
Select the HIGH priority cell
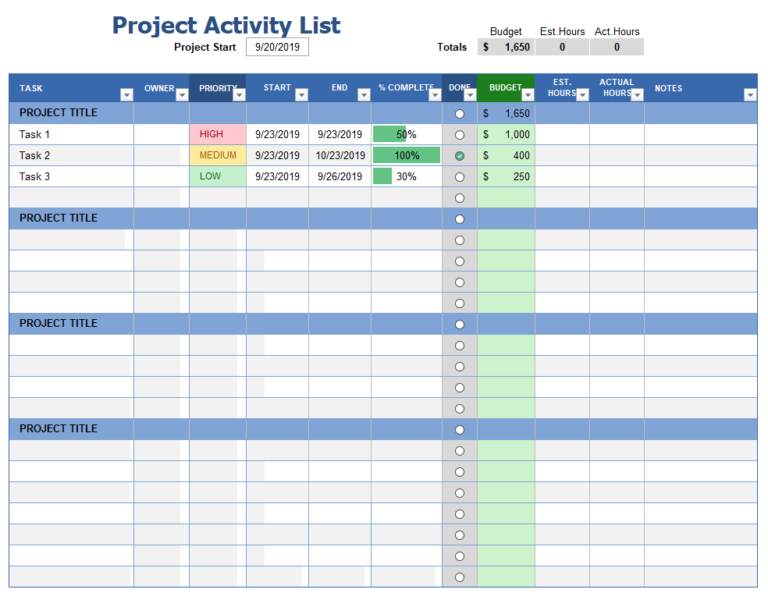tap(218, 134)
